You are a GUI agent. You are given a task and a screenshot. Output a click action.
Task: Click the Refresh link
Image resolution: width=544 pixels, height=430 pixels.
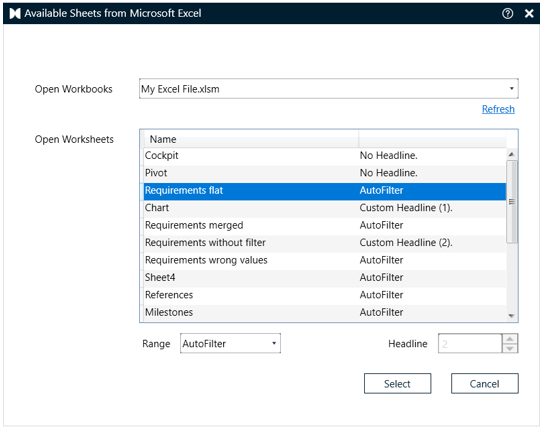click(498, 109)
